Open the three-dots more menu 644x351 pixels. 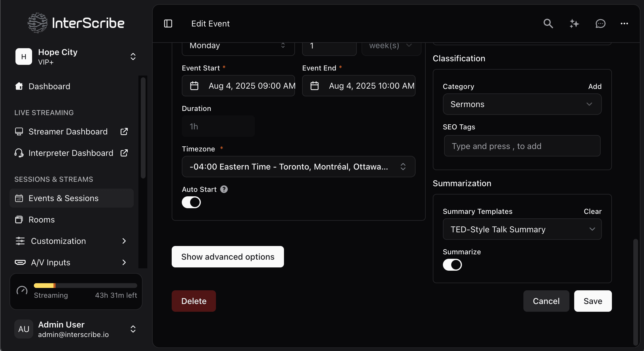click(x=624, y=23)
